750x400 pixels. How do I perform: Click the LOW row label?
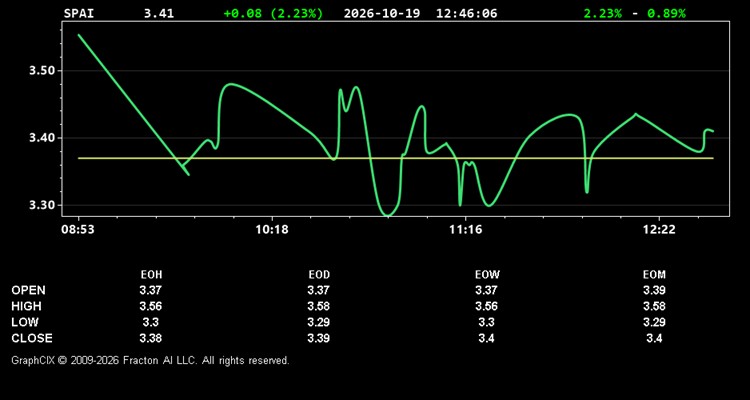click(x=25, y=322)
